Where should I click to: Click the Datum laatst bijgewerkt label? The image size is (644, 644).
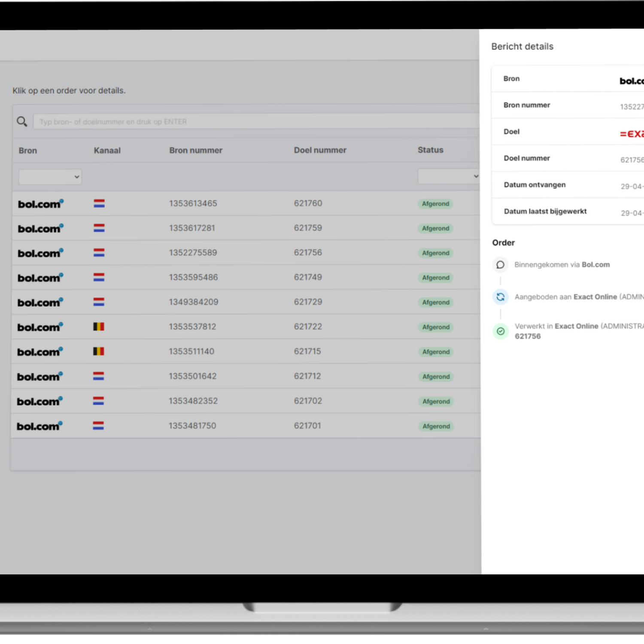(x=545, y=211)
